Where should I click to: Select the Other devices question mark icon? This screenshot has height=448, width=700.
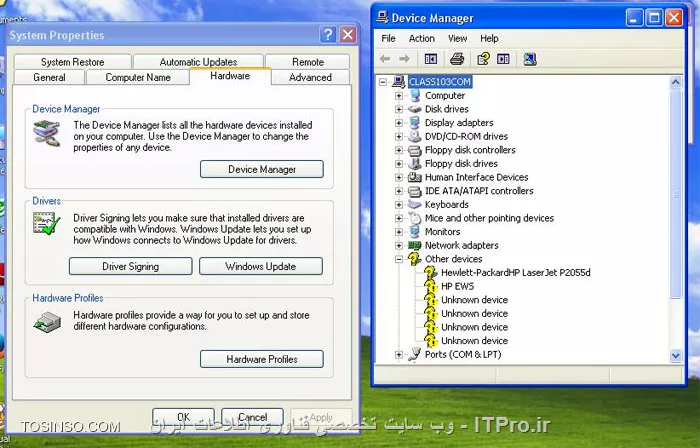pos(415,259)
